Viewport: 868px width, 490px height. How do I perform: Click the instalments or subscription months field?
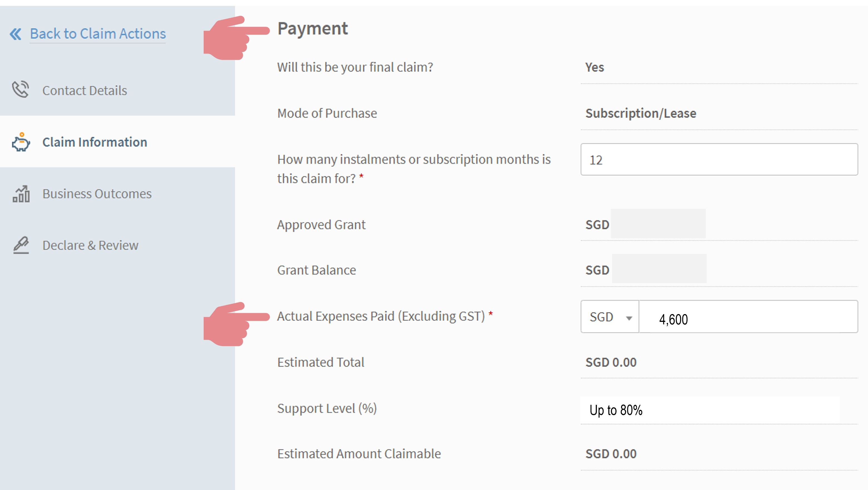pos(719,160)
